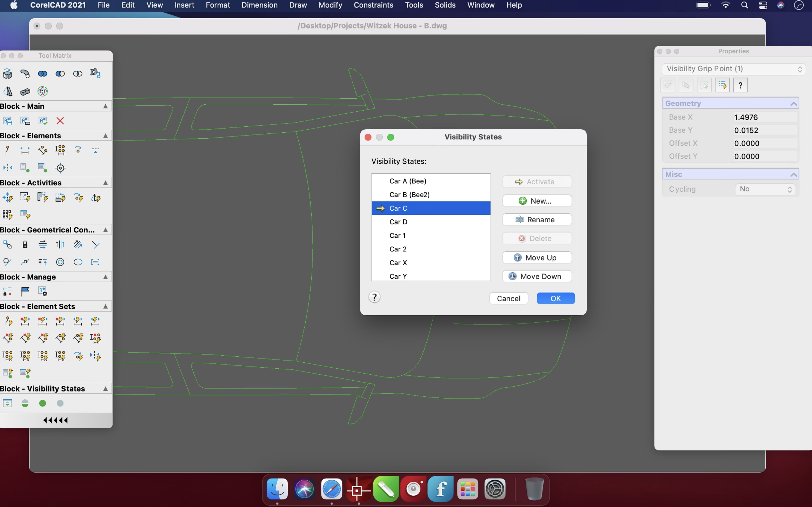Click the question mark icon in Properties panel
This screenshot has height=507, width=812.
(x=740, y=85)
